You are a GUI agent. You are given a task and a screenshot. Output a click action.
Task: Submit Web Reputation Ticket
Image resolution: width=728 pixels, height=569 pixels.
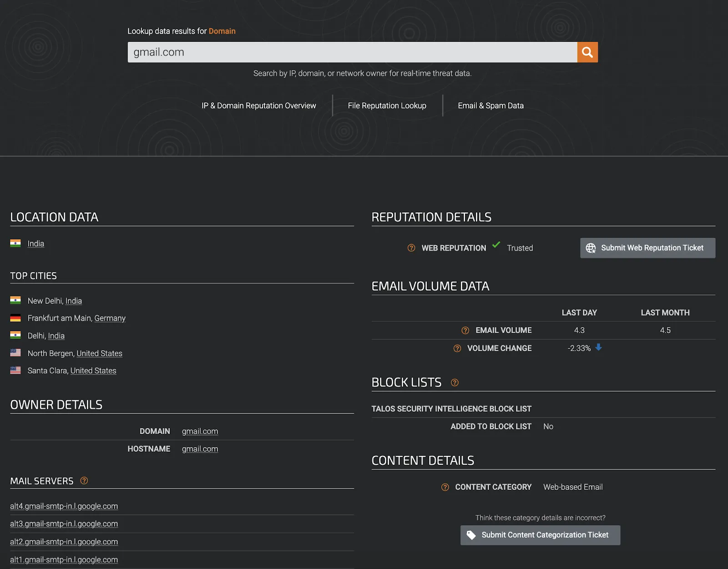pyautogui.click(x=647, y=248)
